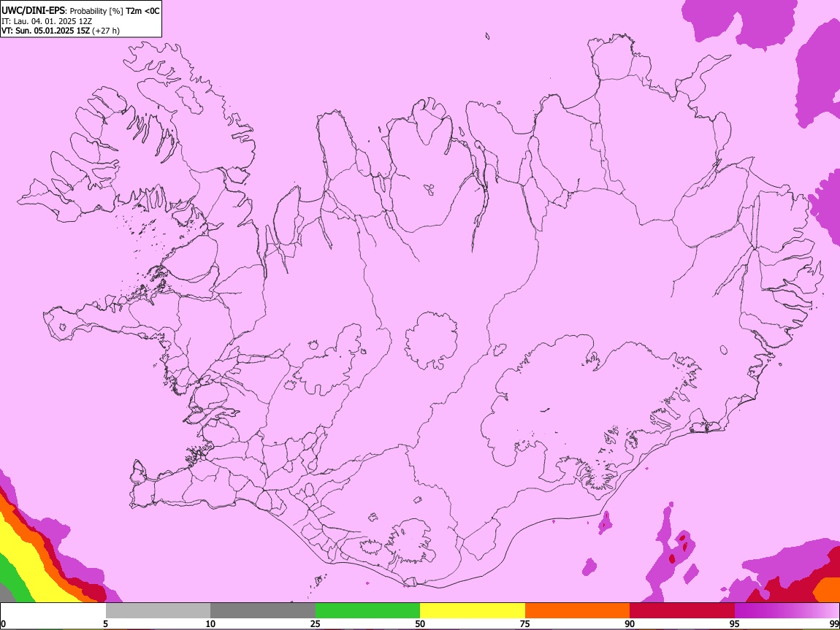This screenshot has width=840, height=630.
Task: Click the yellow 50–75 legend segment
Action: [x=473, y=610]
